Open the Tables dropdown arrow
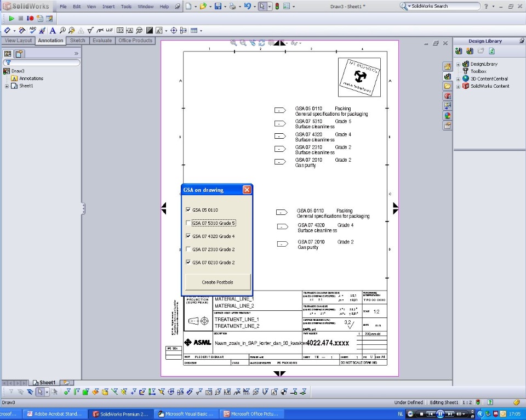 201,31
